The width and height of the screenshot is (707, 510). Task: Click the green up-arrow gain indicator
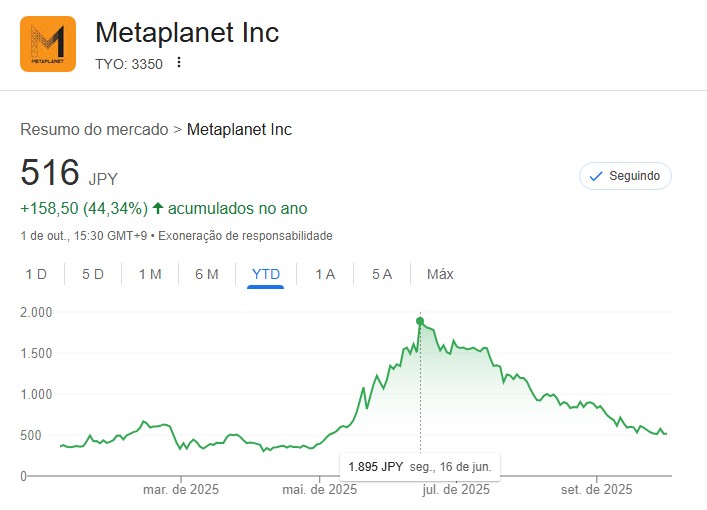click(158, 209)
